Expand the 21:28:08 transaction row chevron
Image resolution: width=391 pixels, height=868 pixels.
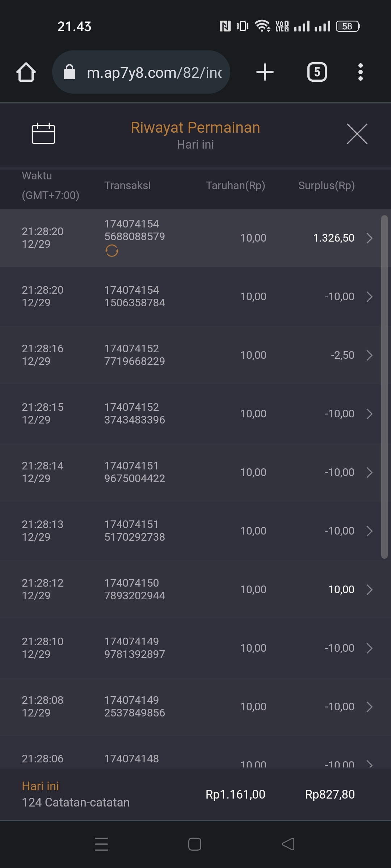click(369, 707)
